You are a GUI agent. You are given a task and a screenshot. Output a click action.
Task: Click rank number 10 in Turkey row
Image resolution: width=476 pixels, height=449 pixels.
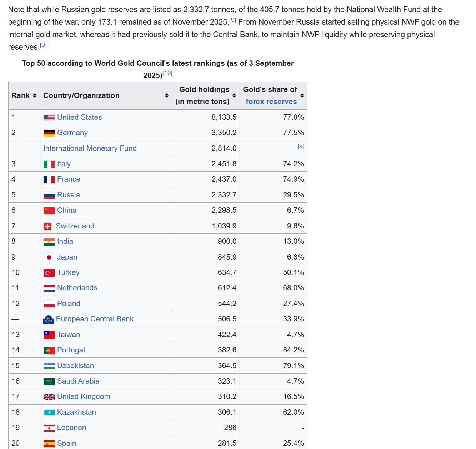click(16, 272)
